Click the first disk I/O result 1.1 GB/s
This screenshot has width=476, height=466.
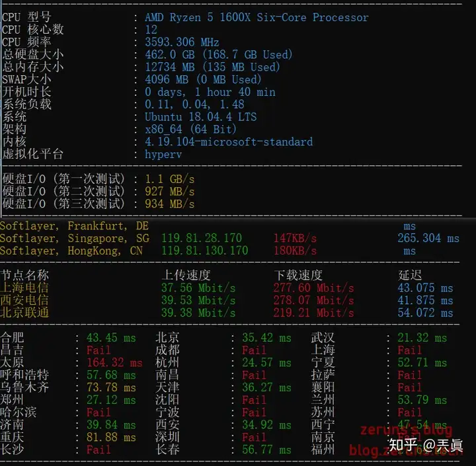click(170, 179)
